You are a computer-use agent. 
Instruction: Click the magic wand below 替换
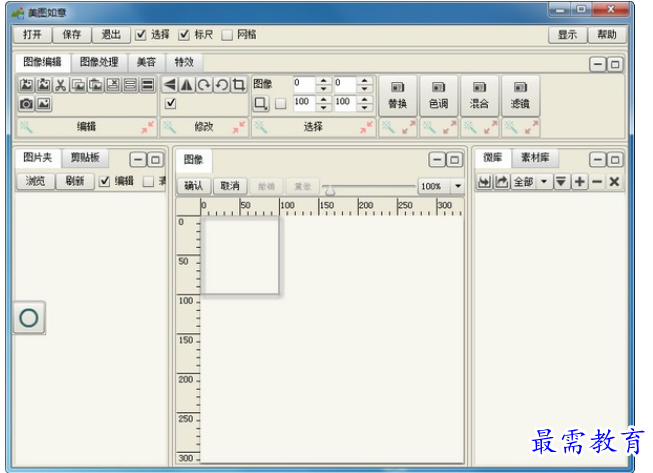point(389,127)
